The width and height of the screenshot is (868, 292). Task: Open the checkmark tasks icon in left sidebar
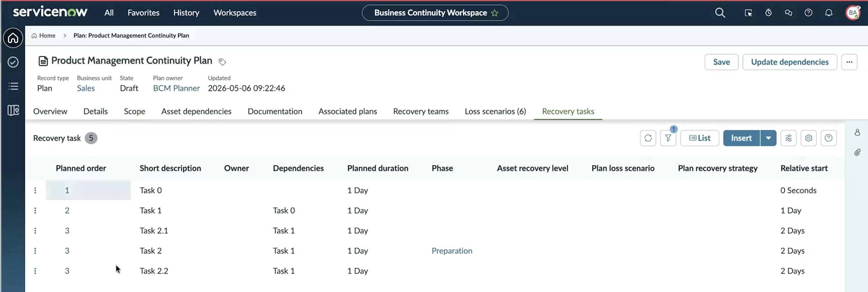13,62
